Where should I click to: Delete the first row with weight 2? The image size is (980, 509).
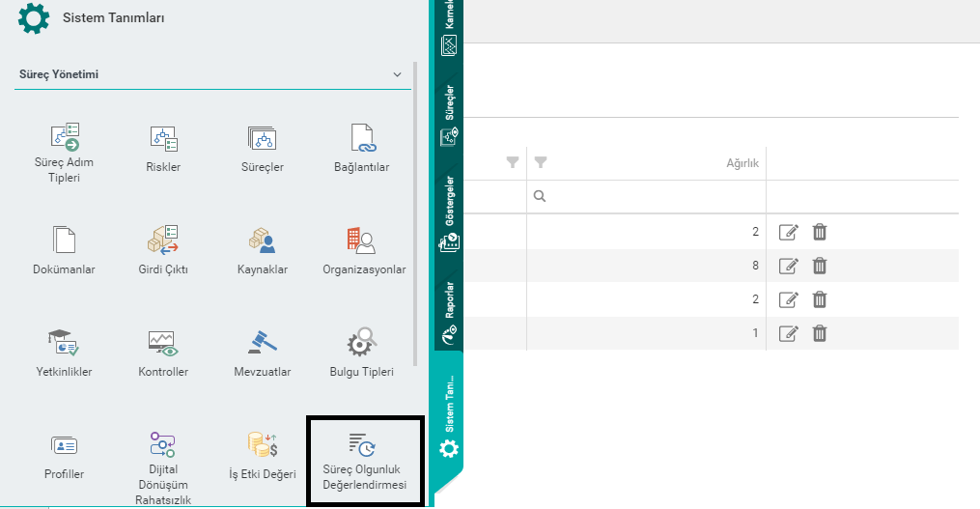pos(820,232)
